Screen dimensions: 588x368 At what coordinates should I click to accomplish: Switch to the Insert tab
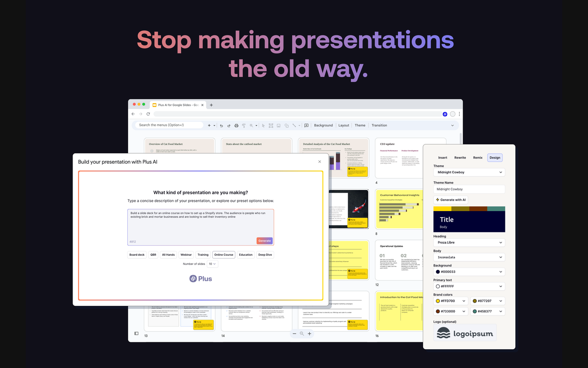pyautogui.click(x=443, y=157)
